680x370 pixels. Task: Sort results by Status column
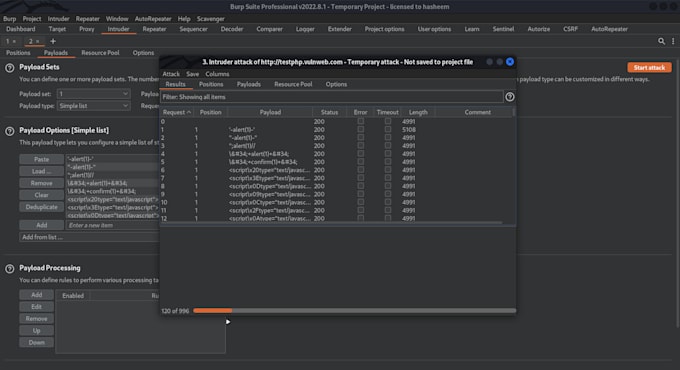click(329, 112)
